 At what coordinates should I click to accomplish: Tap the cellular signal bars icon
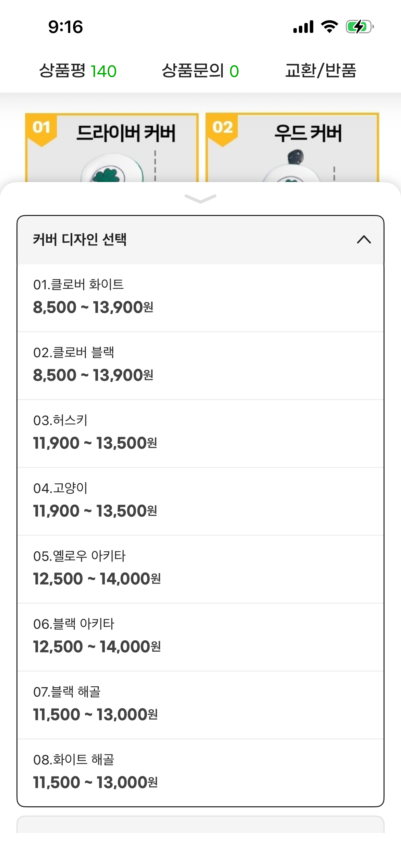click(303, 27)
